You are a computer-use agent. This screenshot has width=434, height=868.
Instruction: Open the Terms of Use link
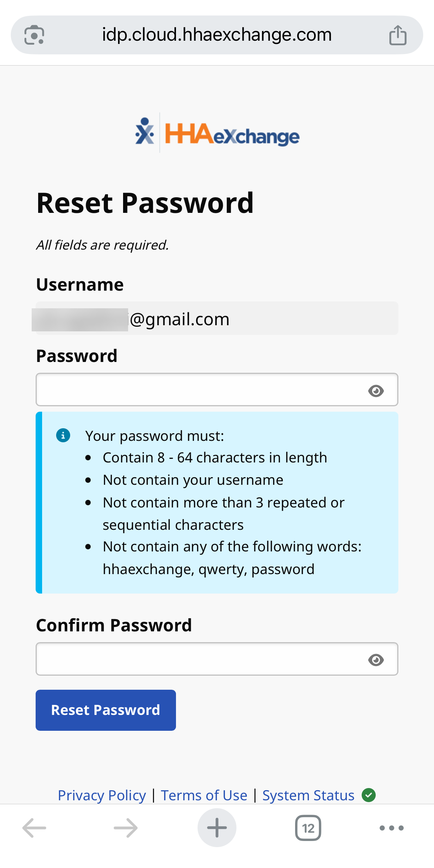204,795
